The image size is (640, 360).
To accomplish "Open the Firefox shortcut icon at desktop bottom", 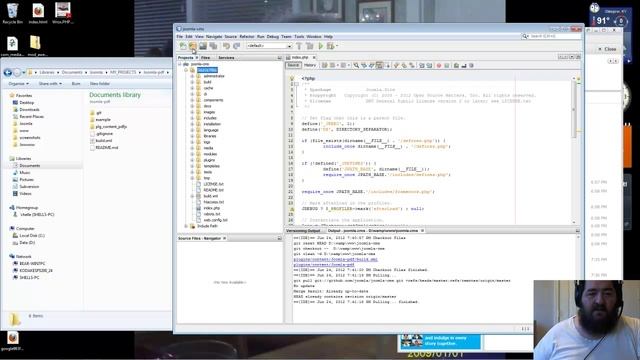I will (x=12, y=341).
